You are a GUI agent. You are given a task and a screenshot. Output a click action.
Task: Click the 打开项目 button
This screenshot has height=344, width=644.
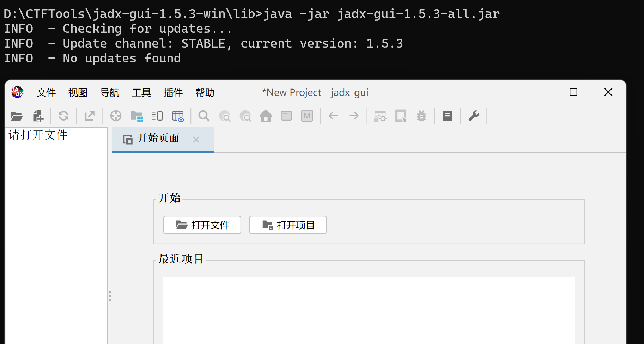pyautogui.click(x=288, y=225)
